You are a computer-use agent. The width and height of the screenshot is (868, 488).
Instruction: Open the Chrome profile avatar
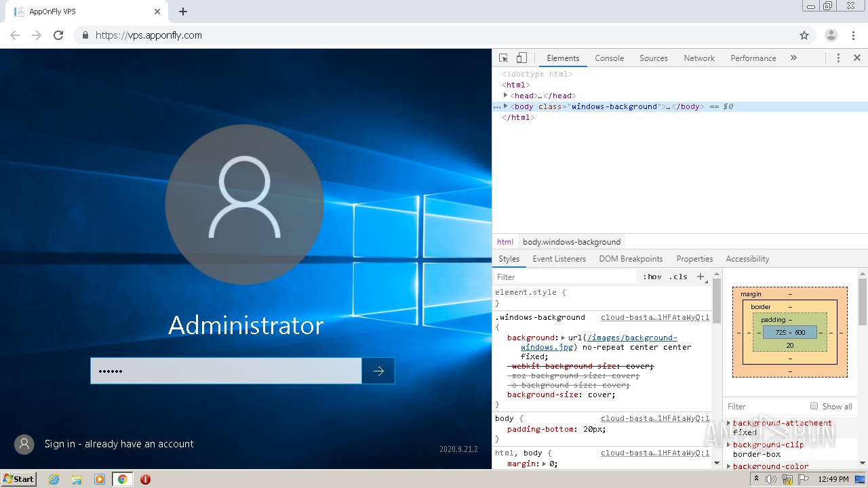831,35
